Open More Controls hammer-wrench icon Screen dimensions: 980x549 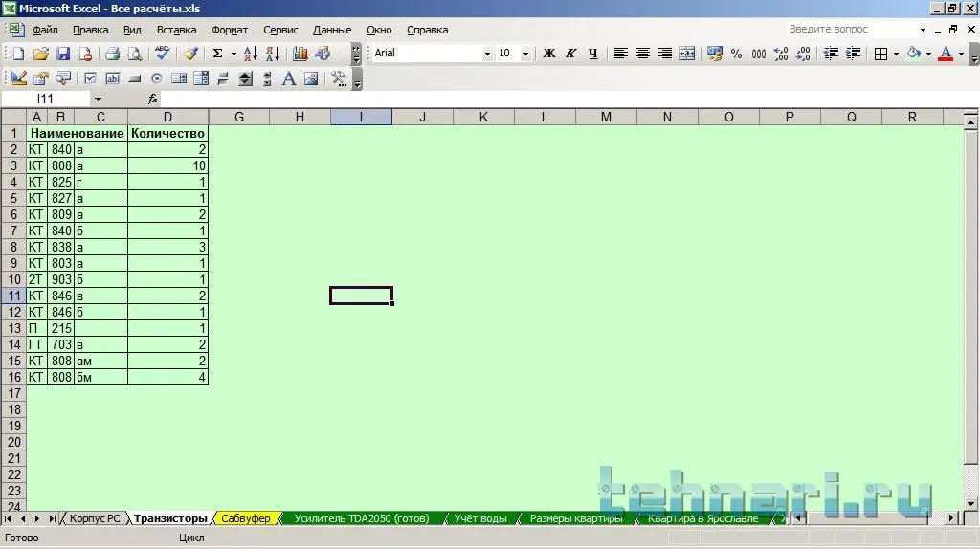click(x=339, y=78)
